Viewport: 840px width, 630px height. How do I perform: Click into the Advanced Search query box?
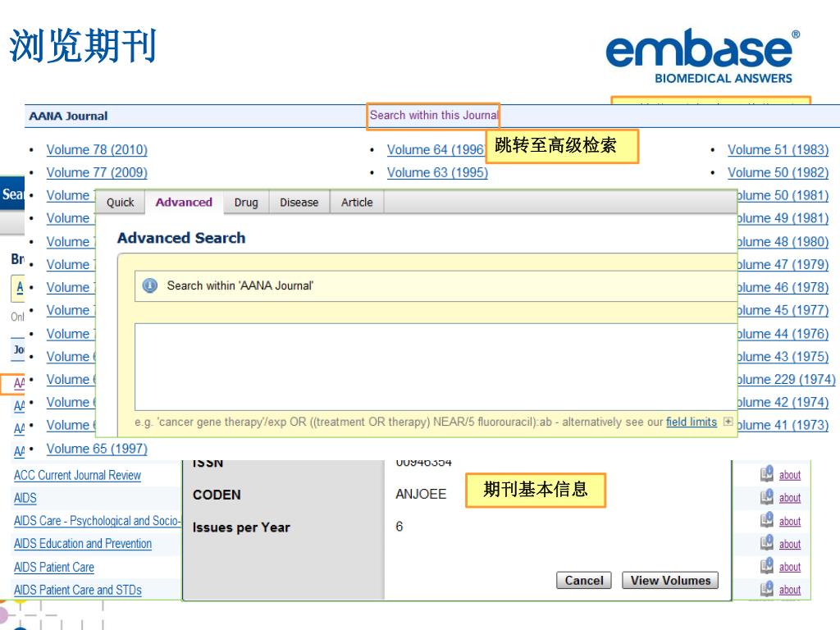[436, 367]
